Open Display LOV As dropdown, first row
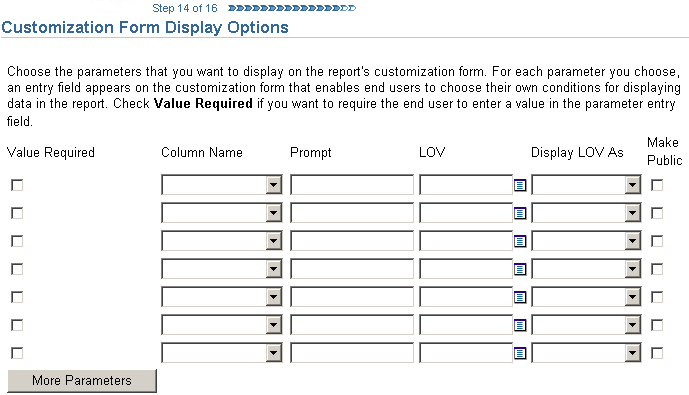Screen dimensions: 689x395 (x=586, y=185)
